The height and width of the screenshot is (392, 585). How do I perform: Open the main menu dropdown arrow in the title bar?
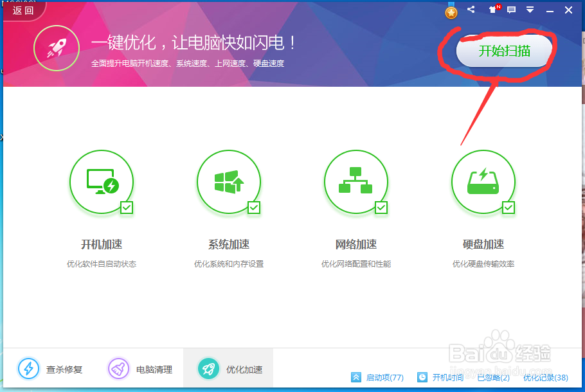(530, 10)
